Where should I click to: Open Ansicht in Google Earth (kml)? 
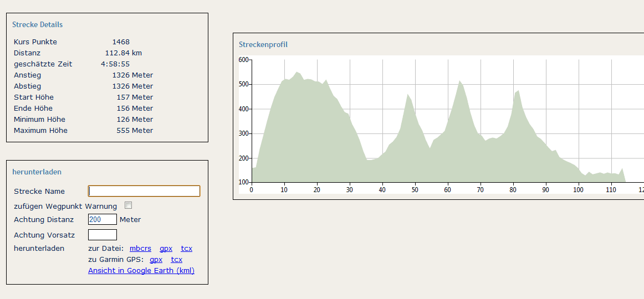pyautogui.click(x=141, y=271)
